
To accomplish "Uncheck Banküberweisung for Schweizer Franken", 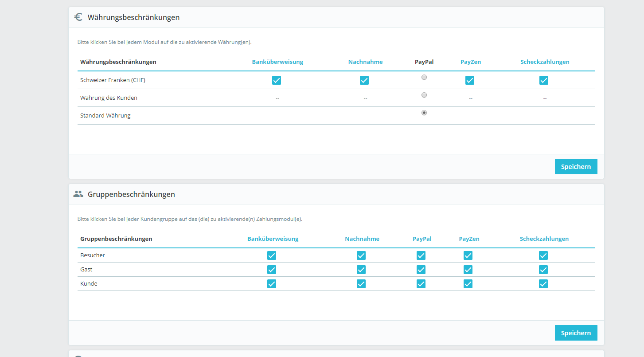I will pos(277,80).
